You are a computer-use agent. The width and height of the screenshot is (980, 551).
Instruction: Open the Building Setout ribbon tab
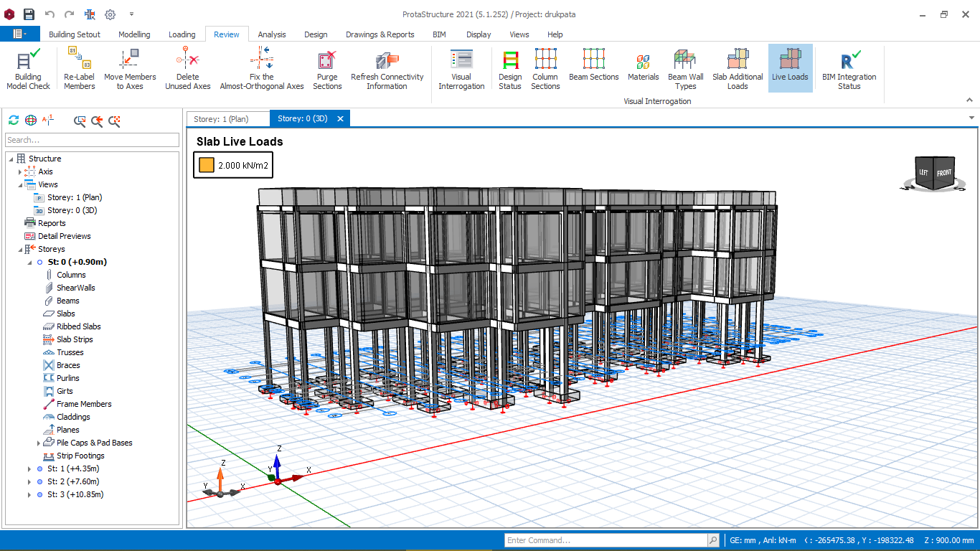click(x=75, y=34)
